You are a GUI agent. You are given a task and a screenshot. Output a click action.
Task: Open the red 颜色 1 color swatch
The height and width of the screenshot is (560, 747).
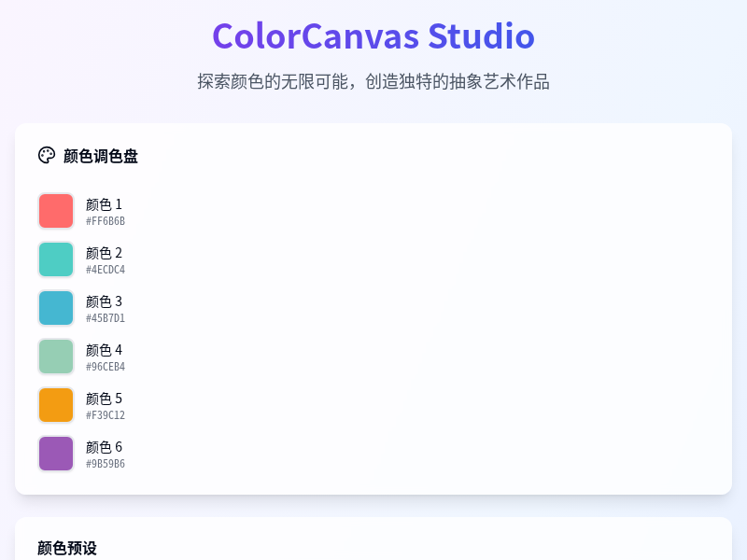click(56, 211)
